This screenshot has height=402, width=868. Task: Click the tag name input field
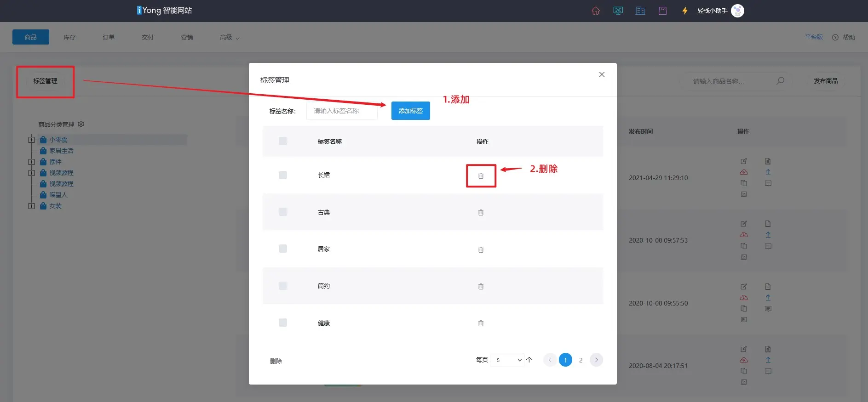click(x=342, y=111)
